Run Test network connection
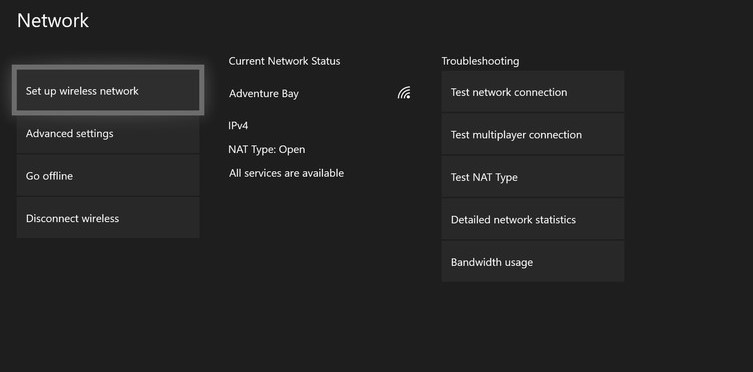 click(x=533, y=92)
